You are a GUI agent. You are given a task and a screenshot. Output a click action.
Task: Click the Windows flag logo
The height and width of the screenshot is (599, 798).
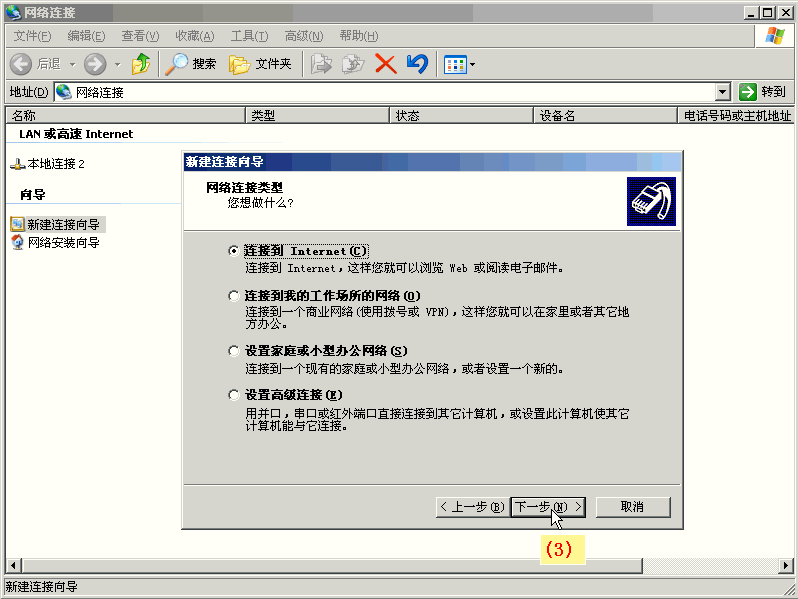pos(775,36)
